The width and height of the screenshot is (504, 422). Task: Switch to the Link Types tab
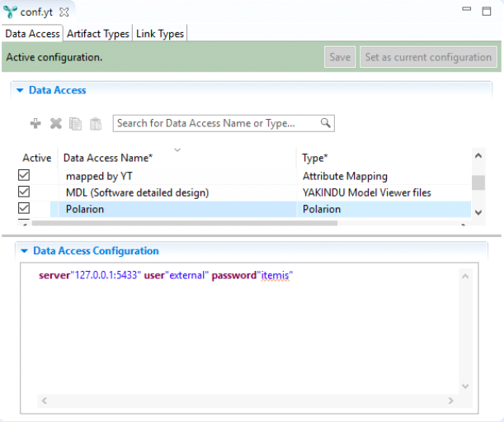tap(160, 34)
